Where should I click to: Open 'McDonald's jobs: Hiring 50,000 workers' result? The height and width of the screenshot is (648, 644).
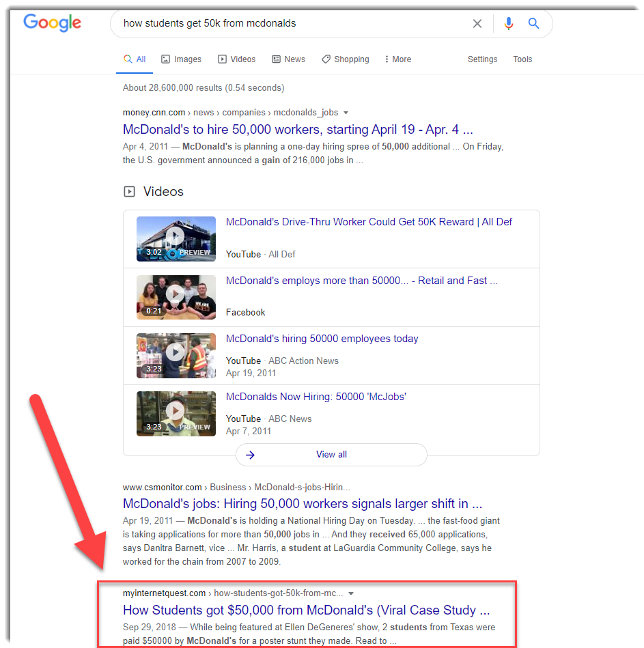click(303, 504)
